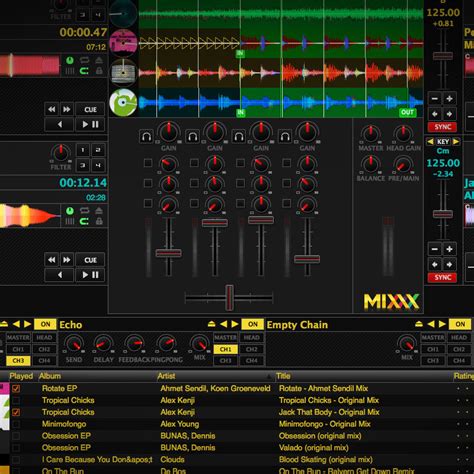
Task: Toggle green loop icon on 00:00.47 deck
Action: (x=84, y=71)
